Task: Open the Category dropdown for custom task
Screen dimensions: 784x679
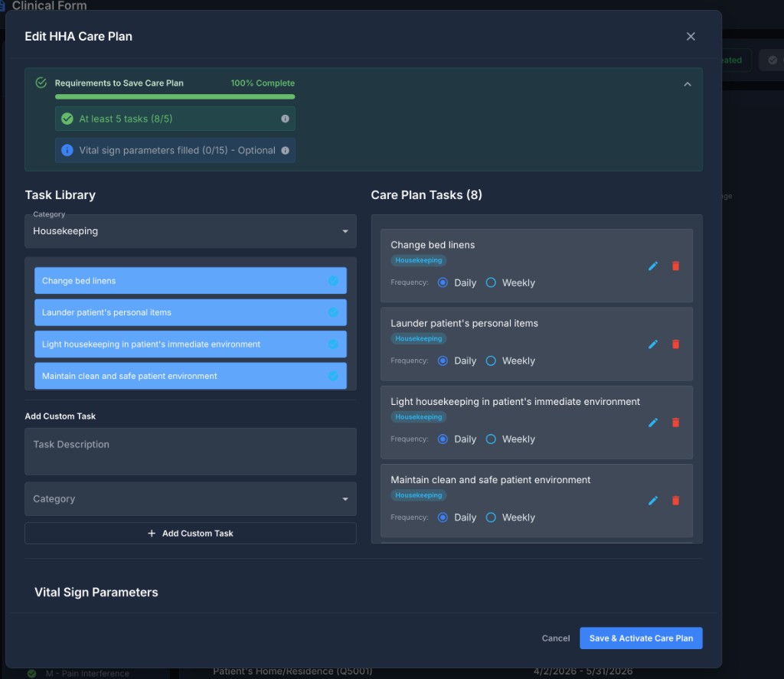Action: coord(191,499)
